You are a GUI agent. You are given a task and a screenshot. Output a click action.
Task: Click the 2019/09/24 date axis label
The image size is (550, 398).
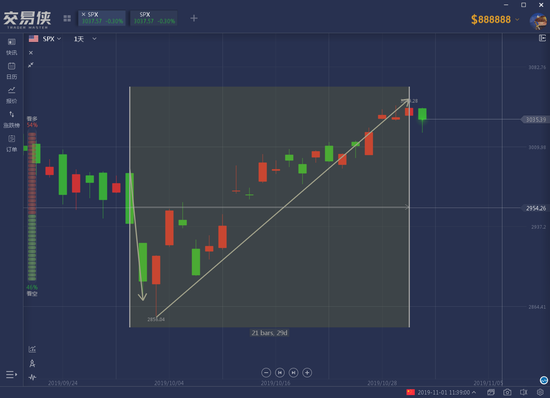point(62,383)
